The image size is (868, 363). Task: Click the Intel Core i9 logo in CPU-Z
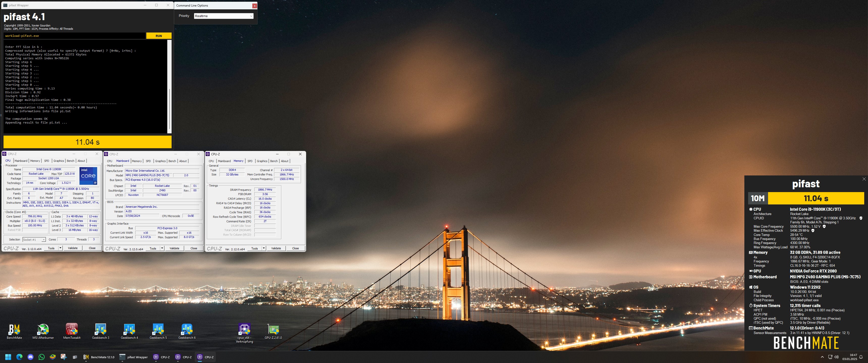(x=88, y=176)
